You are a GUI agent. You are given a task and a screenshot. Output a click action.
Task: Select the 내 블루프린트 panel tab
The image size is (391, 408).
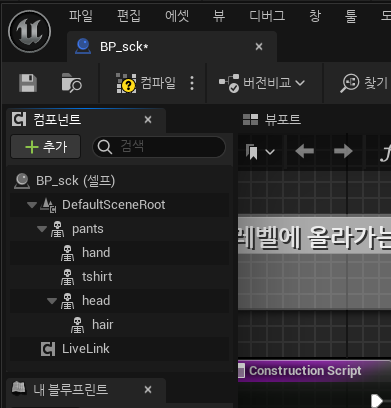click(x=86, y=389)
